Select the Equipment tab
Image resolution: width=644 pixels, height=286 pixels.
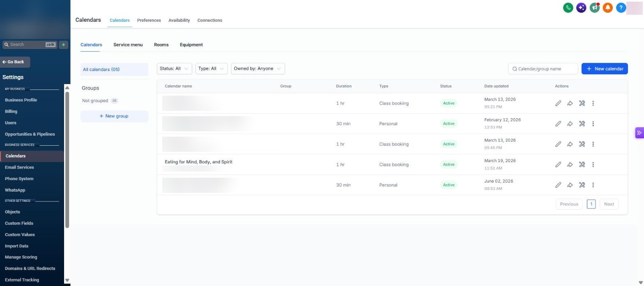(191, 45)
